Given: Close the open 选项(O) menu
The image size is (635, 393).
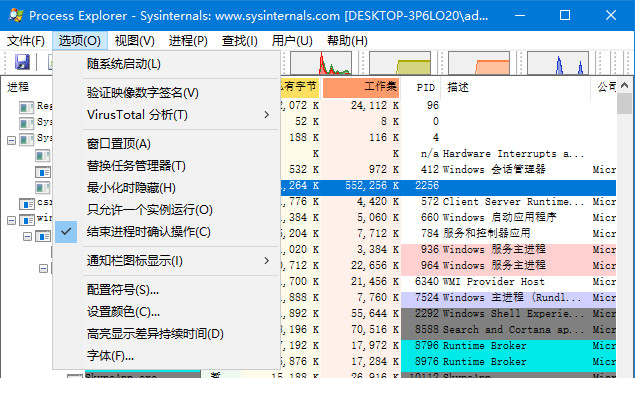Looking at the screenshot, I should [79, 41].
